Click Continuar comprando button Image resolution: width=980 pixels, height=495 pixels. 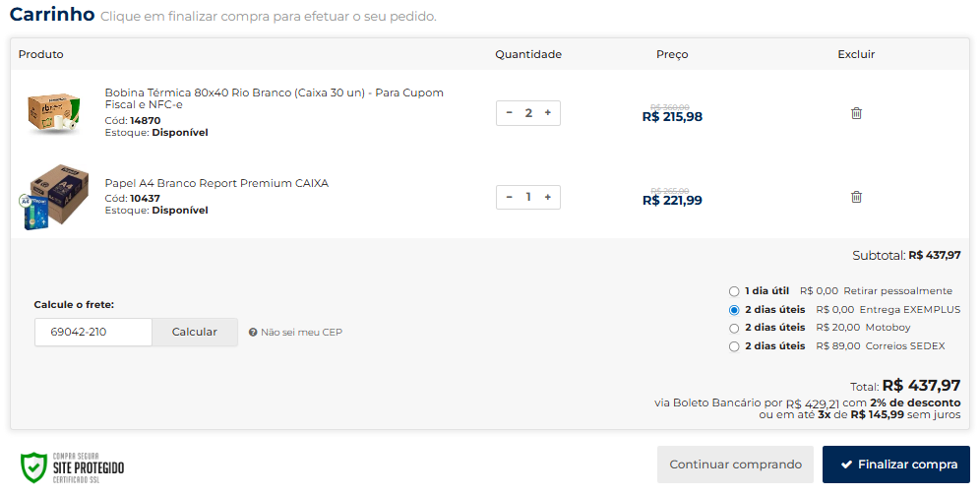tap(735, 464)
